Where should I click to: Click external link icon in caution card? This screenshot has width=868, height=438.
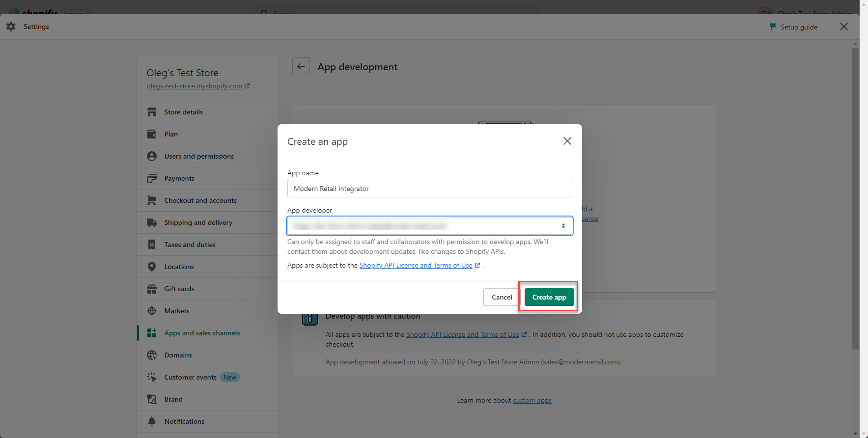click(x=524, y=334)
